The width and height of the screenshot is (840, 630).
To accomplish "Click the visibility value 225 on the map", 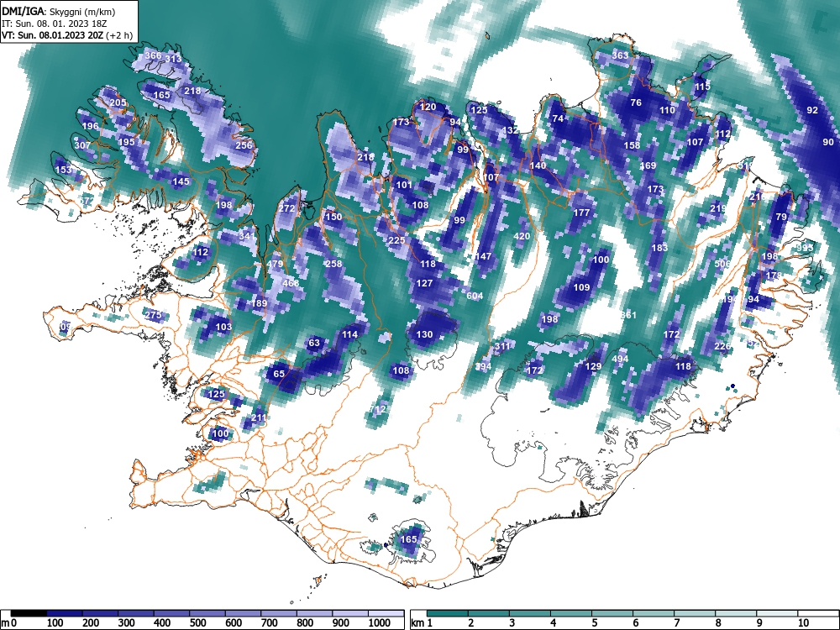I will point(396,240).
